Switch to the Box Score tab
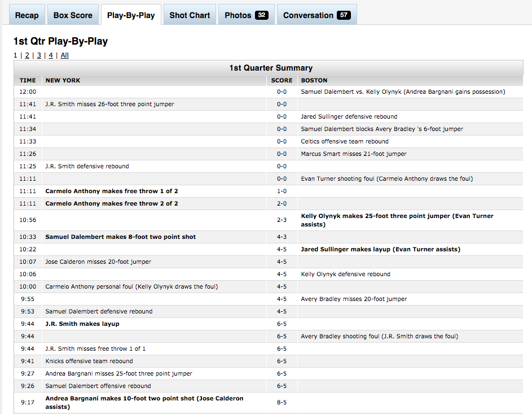This screenshot has height=414, width=532. click(x=73, y=15)
